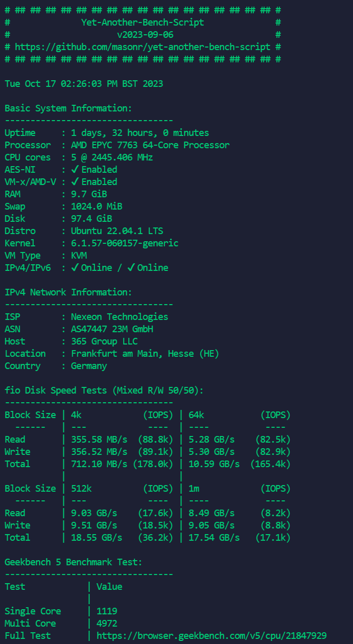Click the version v2023-09-06 text
This screenshot has height=644, width=353.
click(145, 35)
